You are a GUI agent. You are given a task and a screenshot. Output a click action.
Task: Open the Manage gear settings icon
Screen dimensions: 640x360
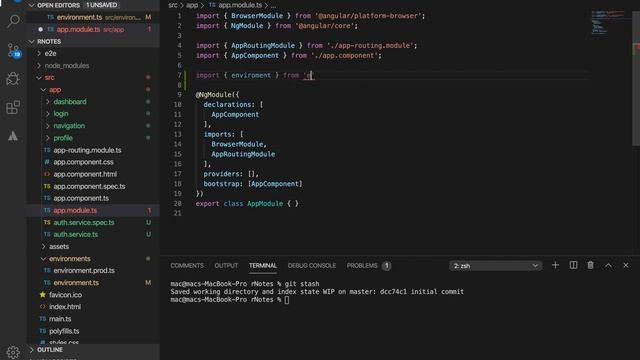(13, 351)
